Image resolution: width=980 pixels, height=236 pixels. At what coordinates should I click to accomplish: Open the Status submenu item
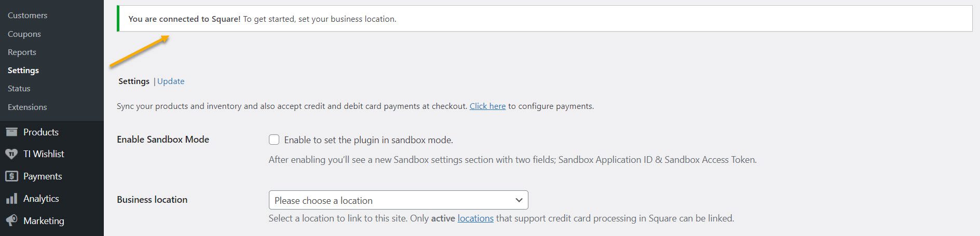click(x=19, y=89)
